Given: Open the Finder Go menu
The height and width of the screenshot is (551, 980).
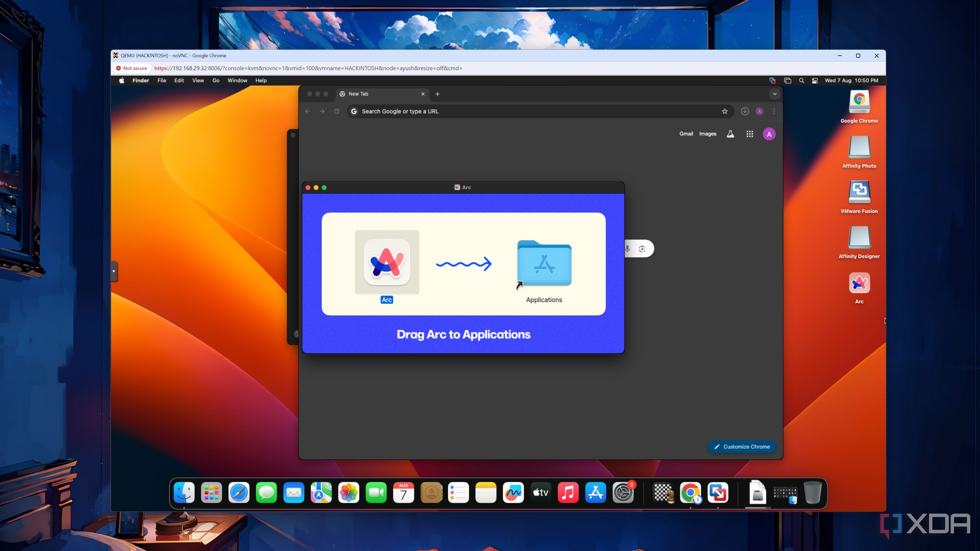Looking at the screenshot, I should coord(216,81).
